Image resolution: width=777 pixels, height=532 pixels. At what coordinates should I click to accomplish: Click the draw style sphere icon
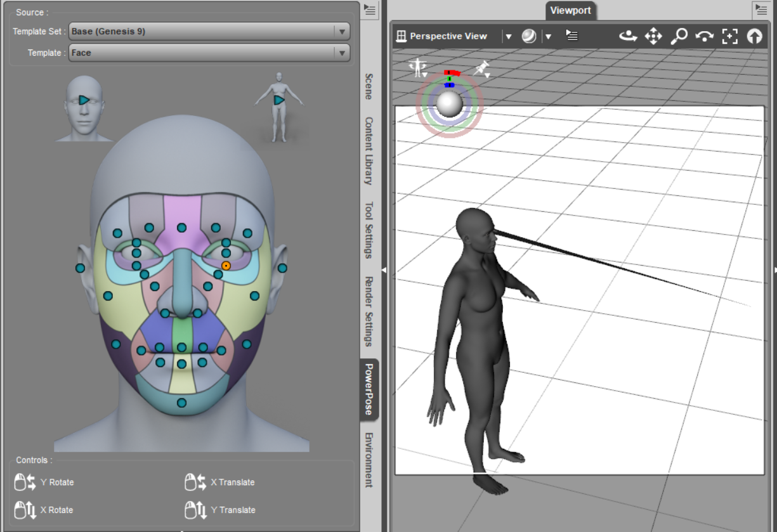pos(529,36)
